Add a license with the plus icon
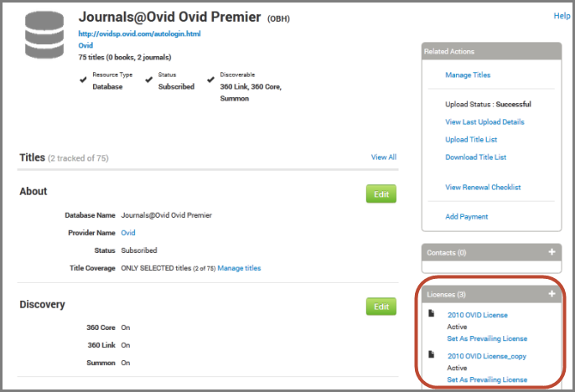The width and height of the screenshot is (575, 392). (x=552, y=294)
